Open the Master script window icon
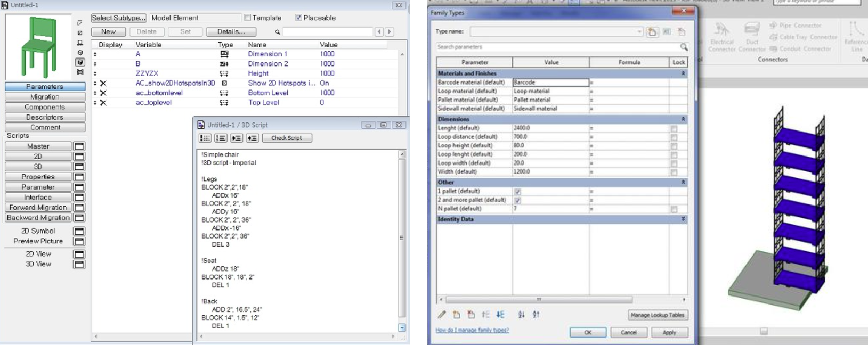 coord(79,146)
